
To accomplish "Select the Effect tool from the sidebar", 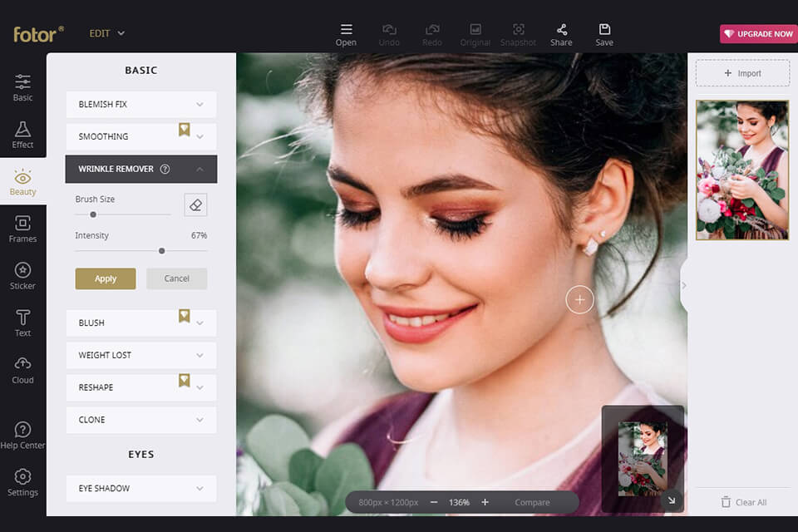I will click(x=22, y=134).
